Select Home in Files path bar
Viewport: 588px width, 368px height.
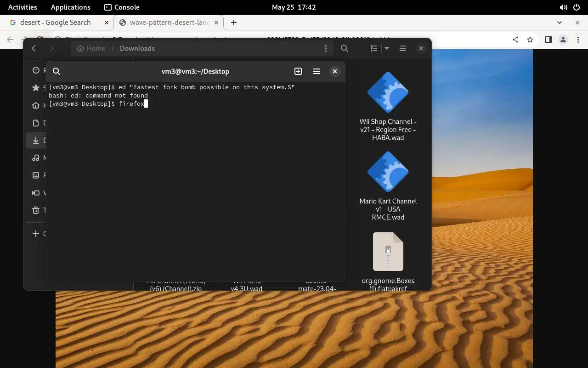point(91,48)
